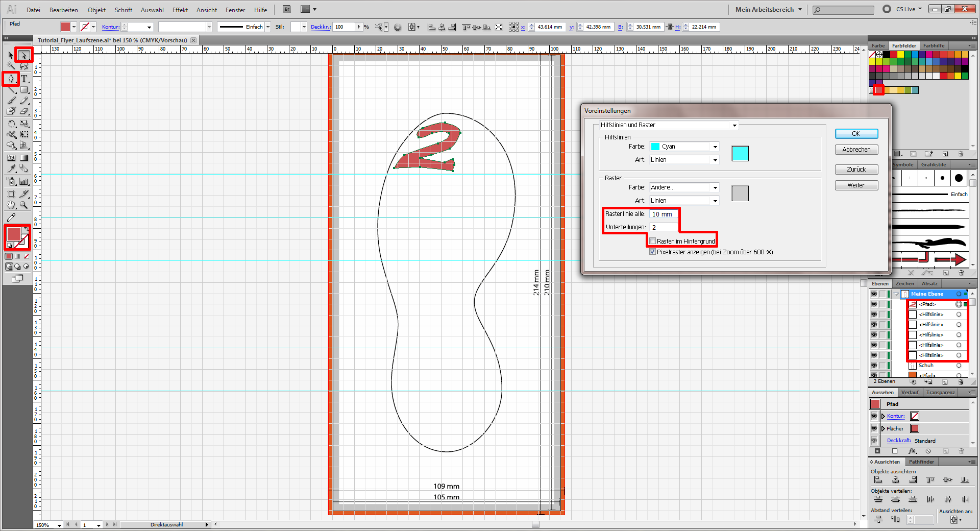This screenshot has height=531, width=980.
Task: Uncheck Pixelraster anzeigen checkbox
Action: coord(652,252)
